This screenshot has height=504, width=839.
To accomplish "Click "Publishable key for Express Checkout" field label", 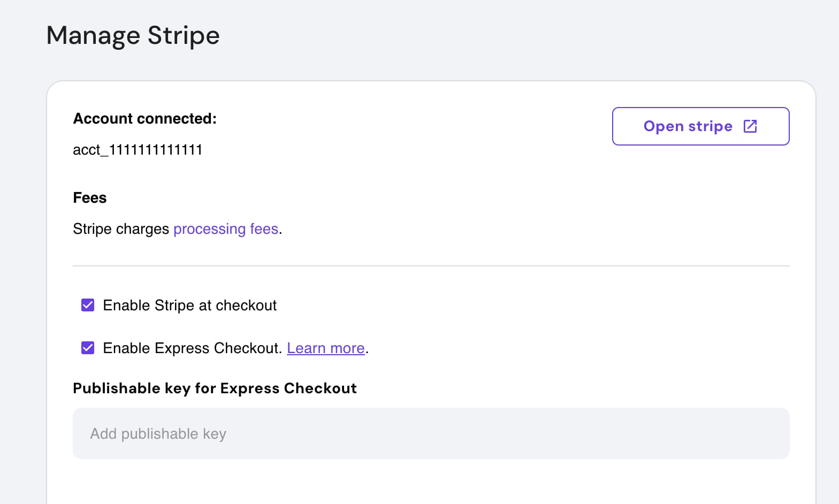I will [x=215, y=388].
